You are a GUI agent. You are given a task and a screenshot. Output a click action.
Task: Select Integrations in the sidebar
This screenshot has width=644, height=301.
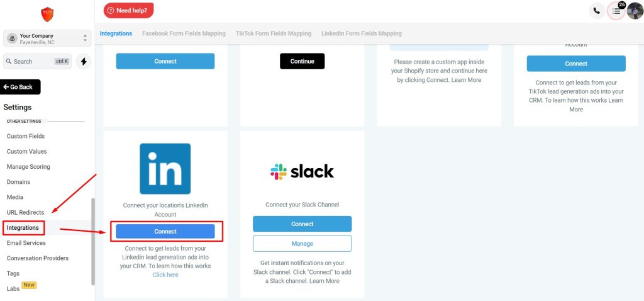pyautogui.click(x=23, y=227)
